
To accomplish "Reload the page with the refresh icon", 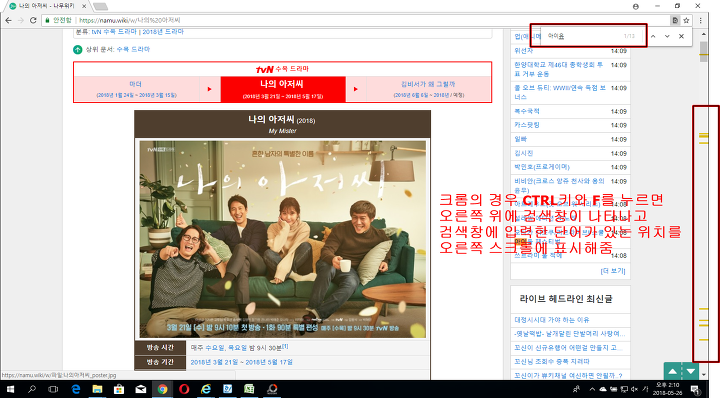I will tap(33, 20).
